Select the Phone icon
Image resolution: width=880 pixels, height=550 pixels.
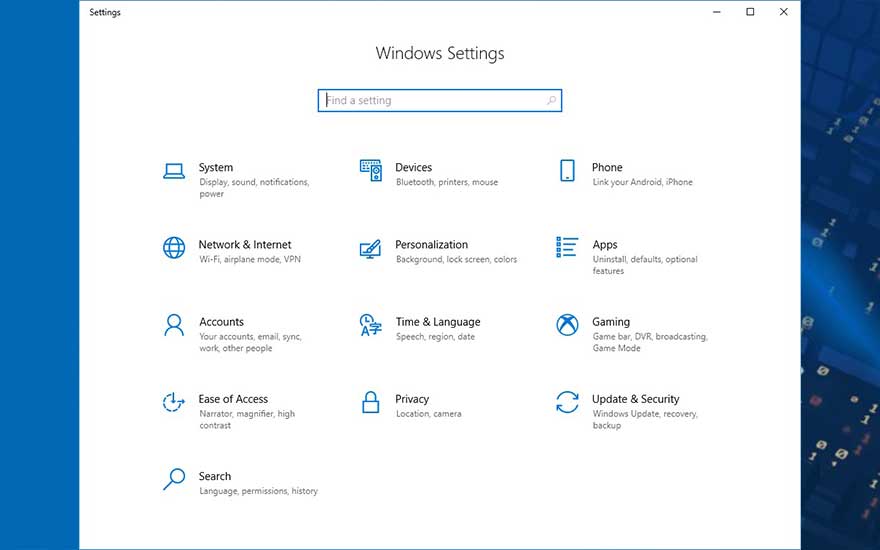[567, 171]
